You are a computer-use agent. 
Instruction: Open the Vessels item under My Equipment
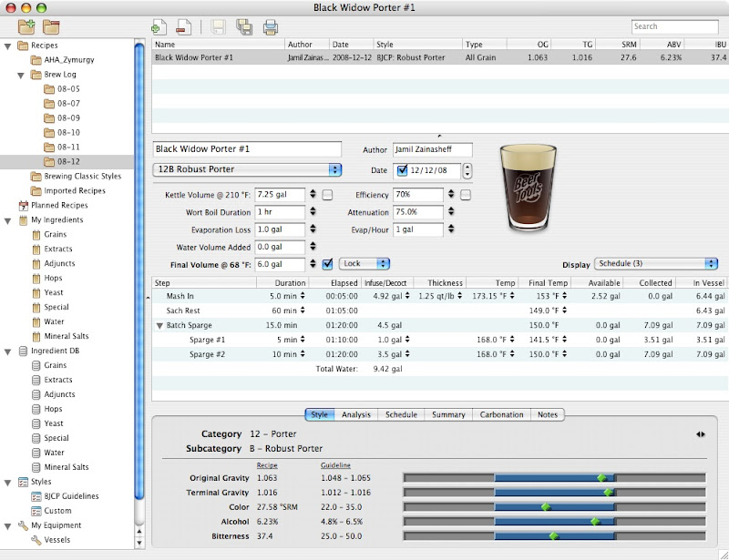click(56, 540)
